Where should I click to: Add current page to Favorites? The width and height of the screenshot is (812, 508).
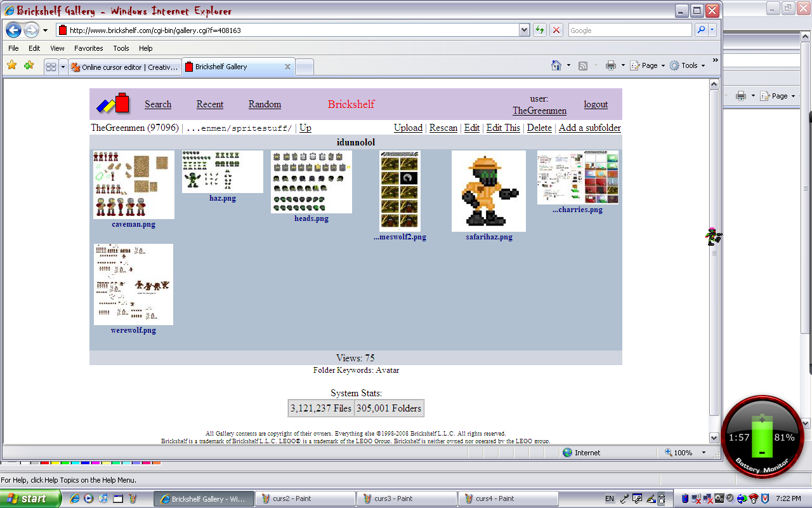(x=29, y=65)
